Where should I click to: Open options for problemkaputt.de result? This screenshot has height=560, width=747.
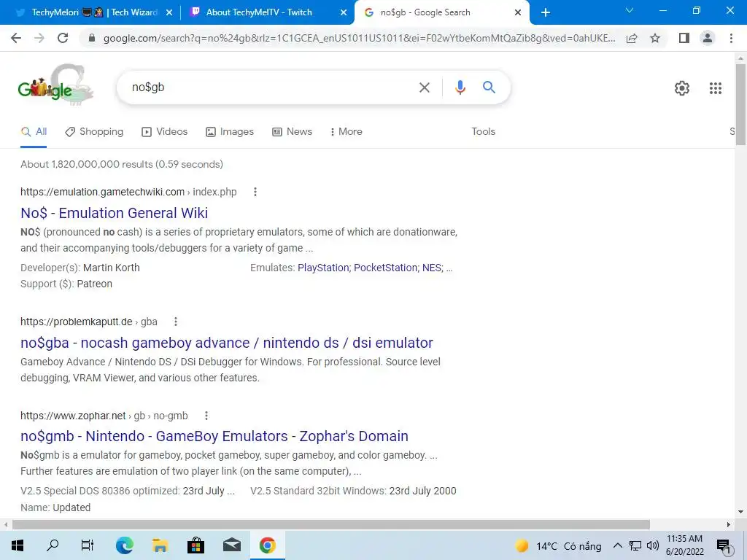(176, 322)
